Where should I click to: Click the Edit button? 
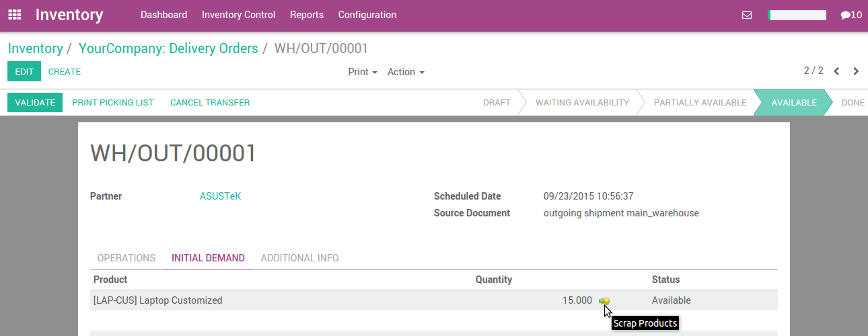[24, 72]
